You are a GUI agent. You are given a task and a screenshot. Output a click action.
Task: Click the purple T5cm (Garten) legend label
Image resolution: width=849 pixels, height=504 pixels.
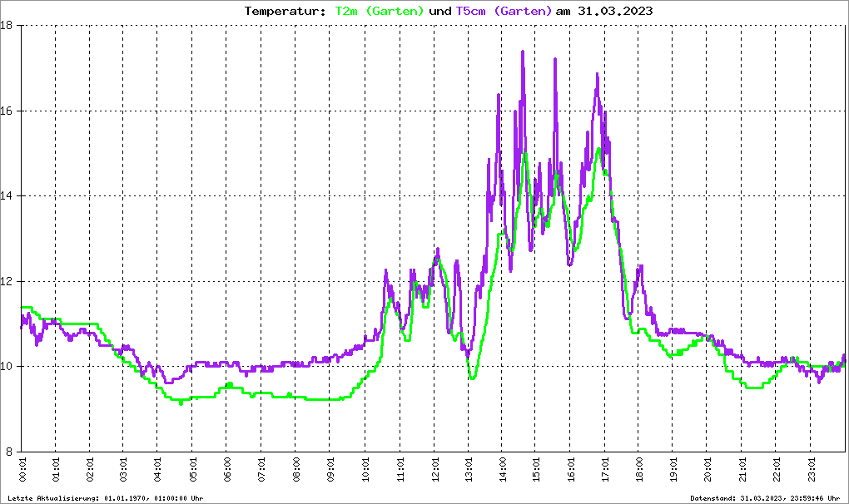504,11
